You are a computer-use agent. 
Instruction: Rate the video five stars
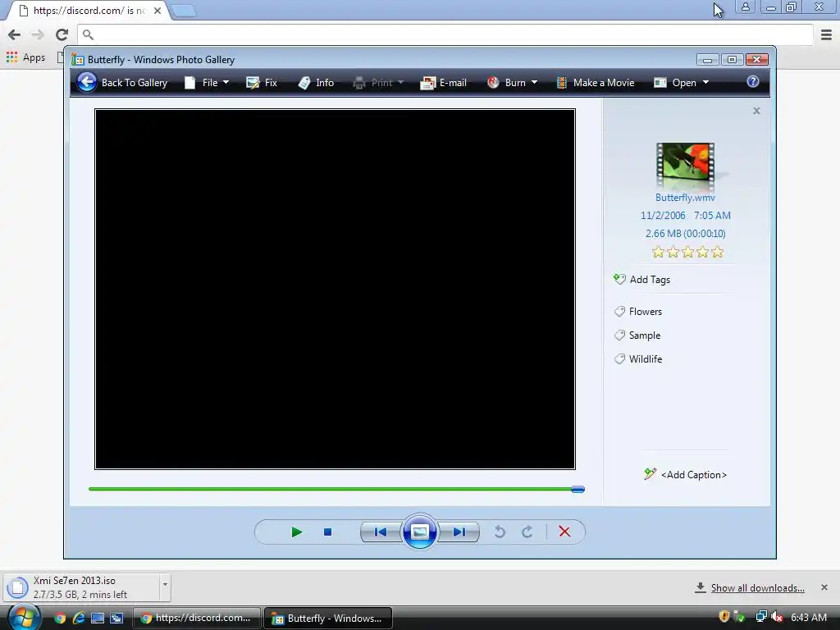(x=717, y=252)
